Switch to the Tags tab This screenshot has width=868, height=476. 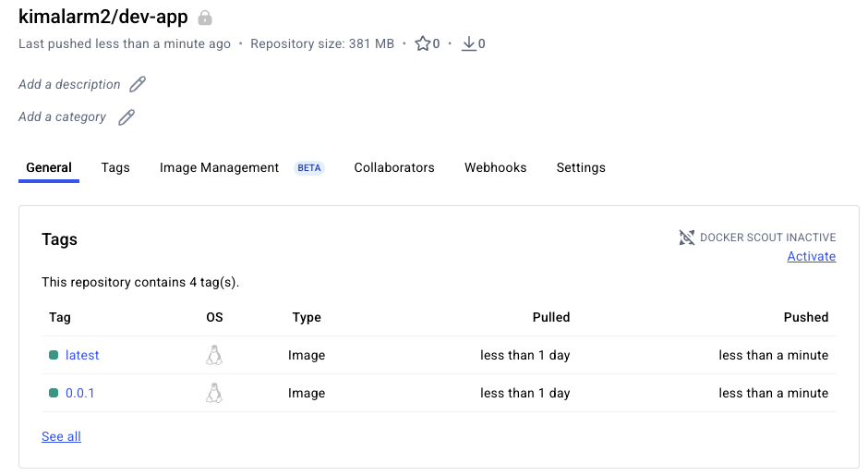pyautogui.click(x=115, y=167)
